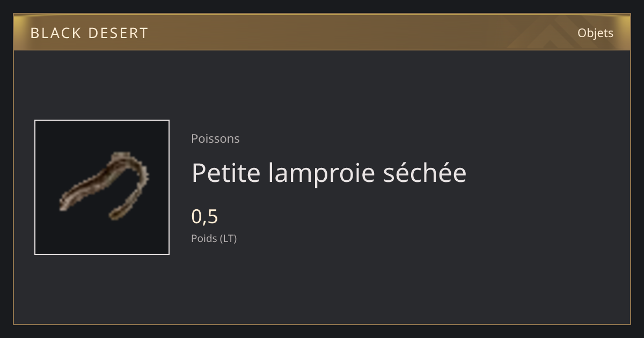The image size is (644, 338).
Task: Select the Poissons category label
Action: coord(215,138)
